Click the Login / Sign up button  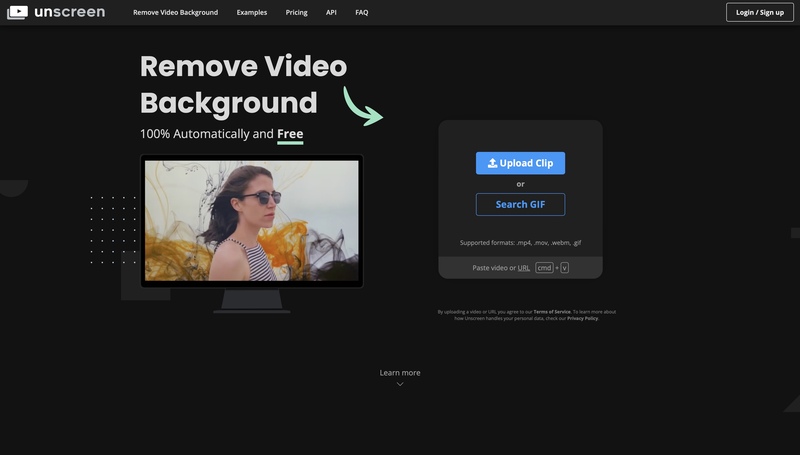760,12
